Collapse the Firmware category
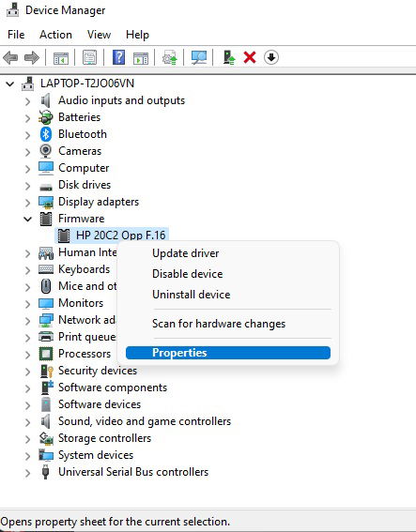 27,219
